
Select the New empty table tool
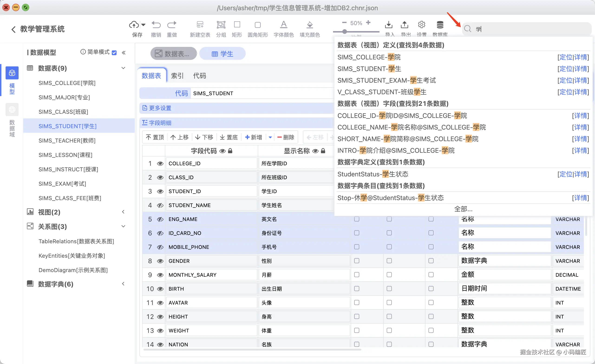click(x=200, y=25)
